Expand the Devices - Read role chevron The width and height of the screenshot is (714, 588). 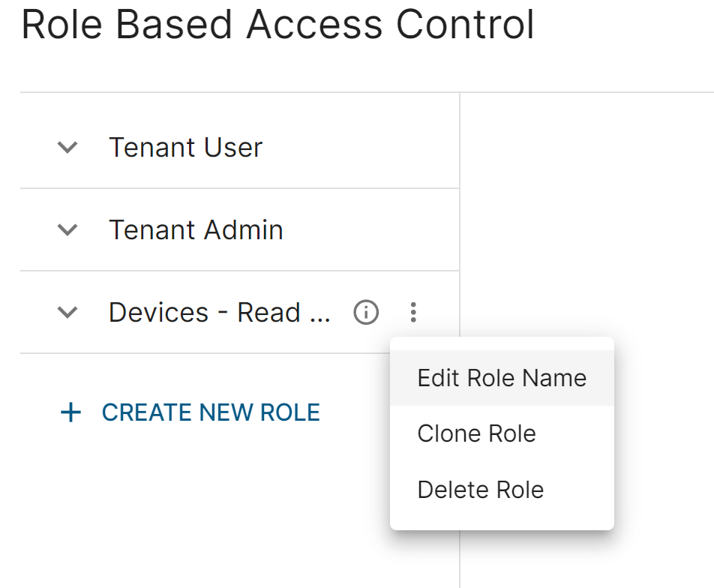point(67,313)
